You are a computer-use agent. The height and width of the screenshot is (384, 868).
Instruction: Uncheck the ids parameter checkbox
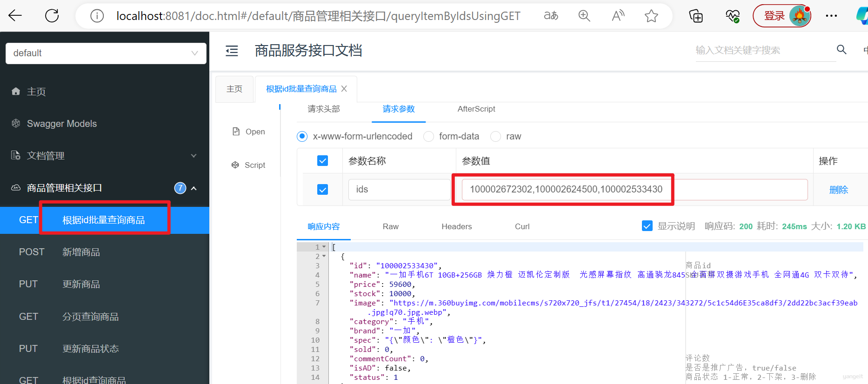pos(322,189)
